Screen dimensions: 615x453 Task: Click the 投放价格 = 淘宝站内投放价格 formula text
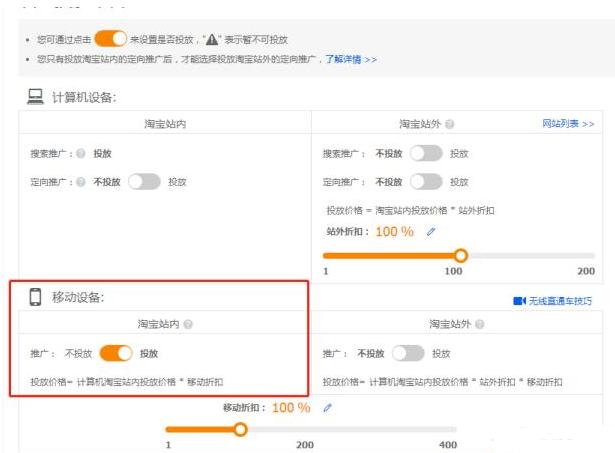[410, 211]
